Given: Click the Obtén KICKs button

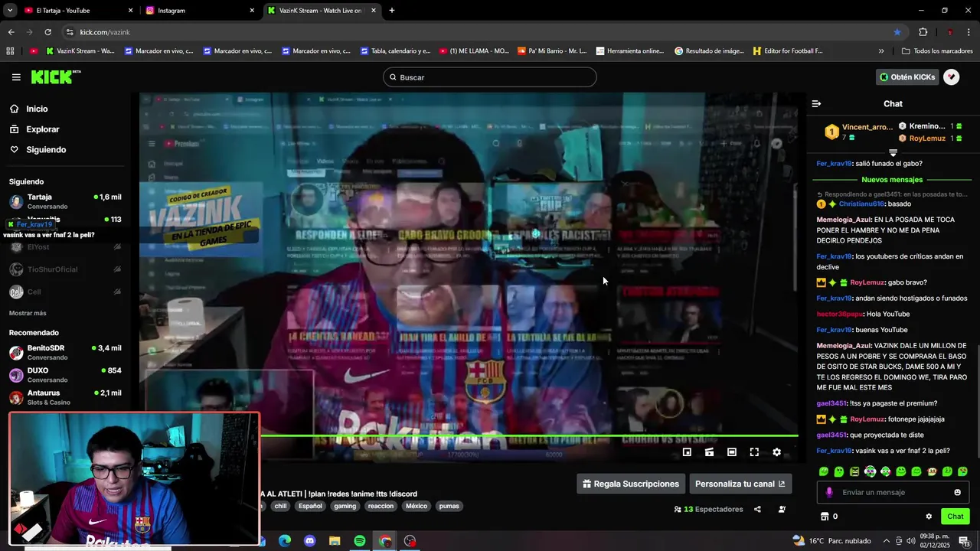Looking at the screenshot, I should [x=907, y=77].
